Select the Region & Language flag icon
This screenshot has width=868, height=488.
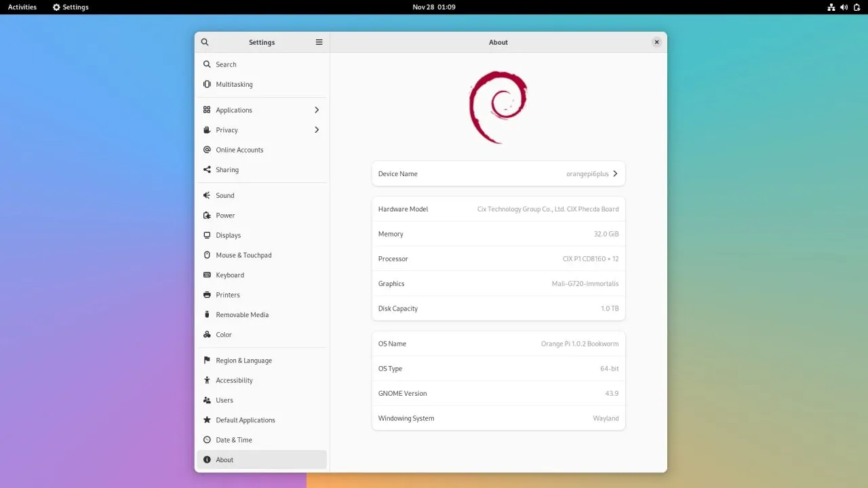[x=207, y=360]
